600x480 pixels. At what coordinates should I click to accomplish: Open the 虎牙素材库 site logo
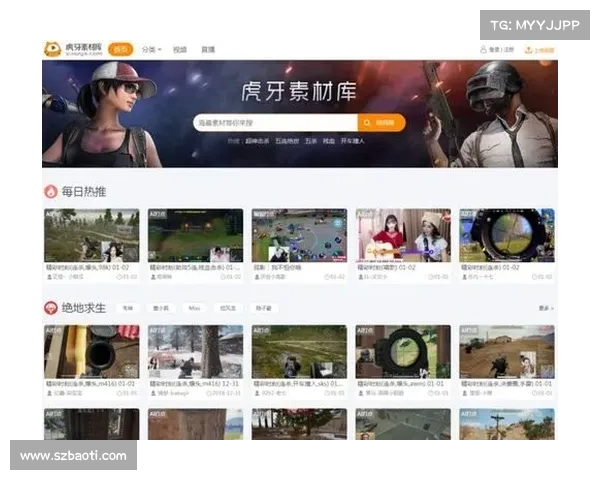click(x=73, y=49)
